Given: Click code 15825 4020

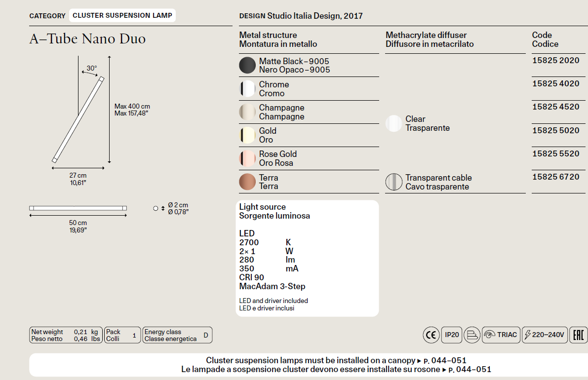Looking at the screenshot, I should 556,83.
